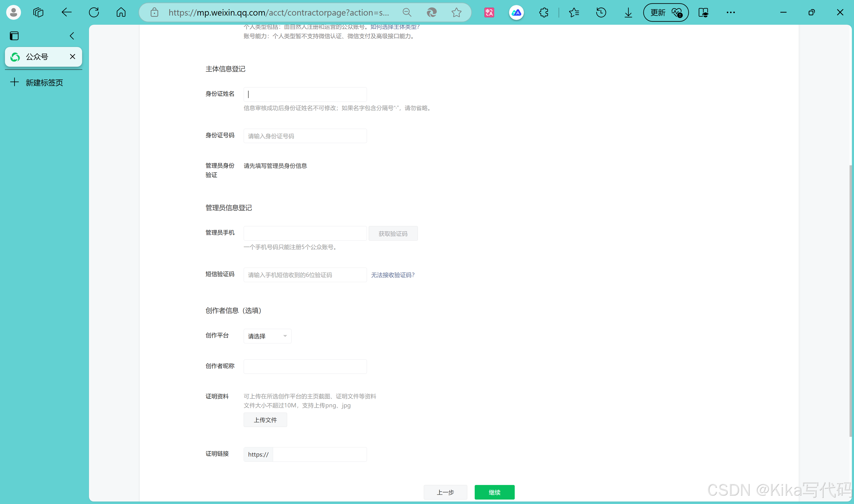Expand the 创作平台 dropdown
Image resolution: width=854 pixels, height=504 pixels.
point(267,336)
